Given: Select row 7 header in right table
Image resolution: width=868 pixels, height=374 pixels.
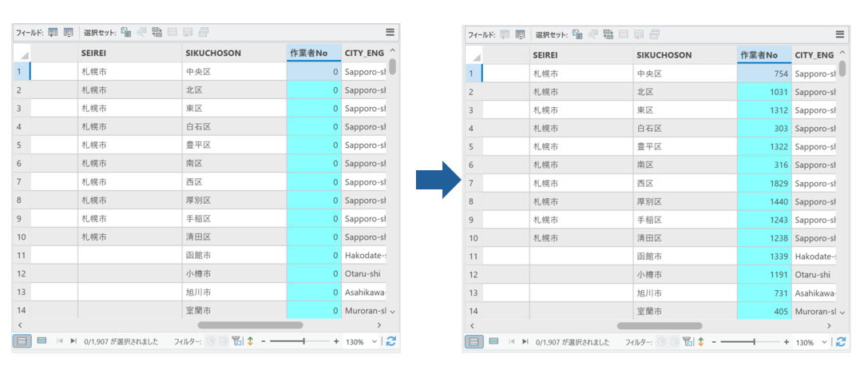Looking at the screenshot, I should (x=472, y=183).
